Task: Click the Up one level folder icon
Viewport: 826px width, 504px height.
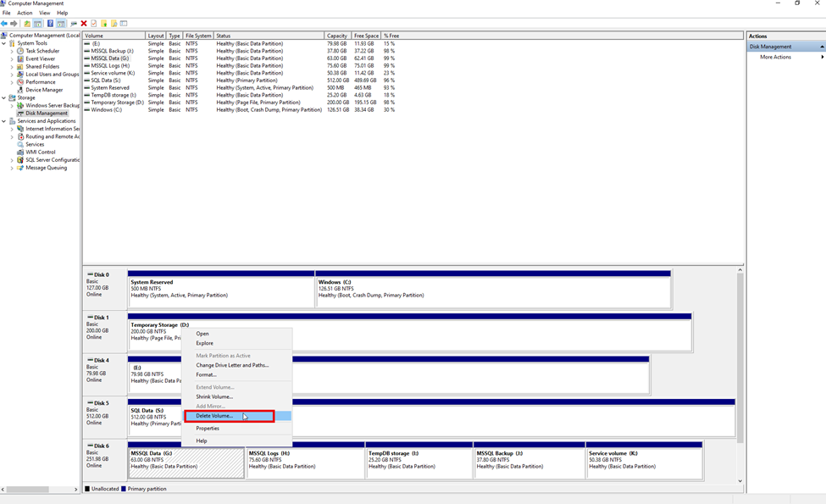Action: coord(27,24)
